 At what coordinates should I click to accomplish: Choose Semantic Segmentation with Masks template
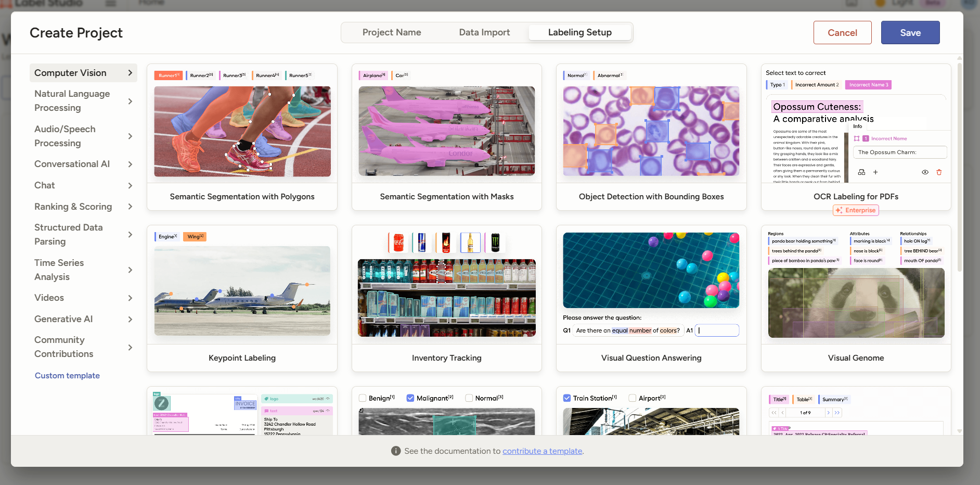click(447, 137)
